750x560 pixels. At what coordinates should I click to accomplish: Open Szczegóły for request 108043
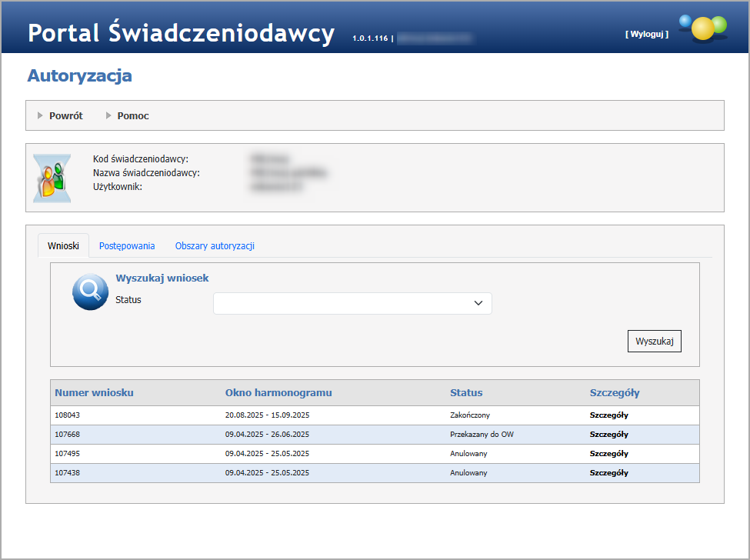click(x=608, y=415)
